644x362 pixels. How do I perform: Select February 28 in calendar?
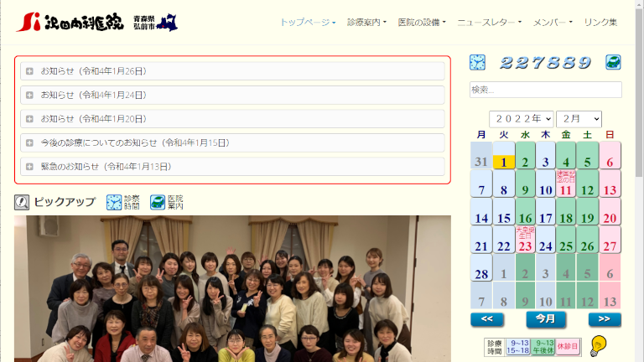click(x=481, y=267)
